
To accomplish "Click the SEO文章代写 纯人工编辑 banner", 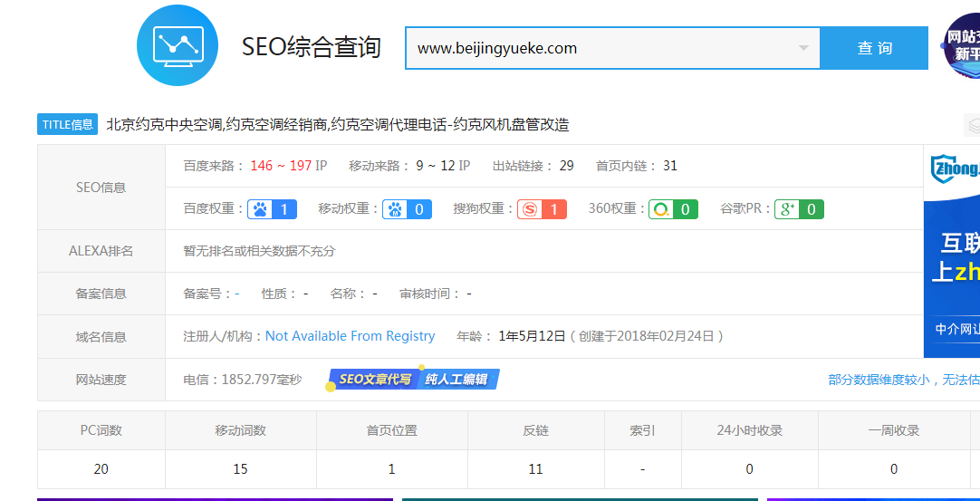I will [414, 379].
